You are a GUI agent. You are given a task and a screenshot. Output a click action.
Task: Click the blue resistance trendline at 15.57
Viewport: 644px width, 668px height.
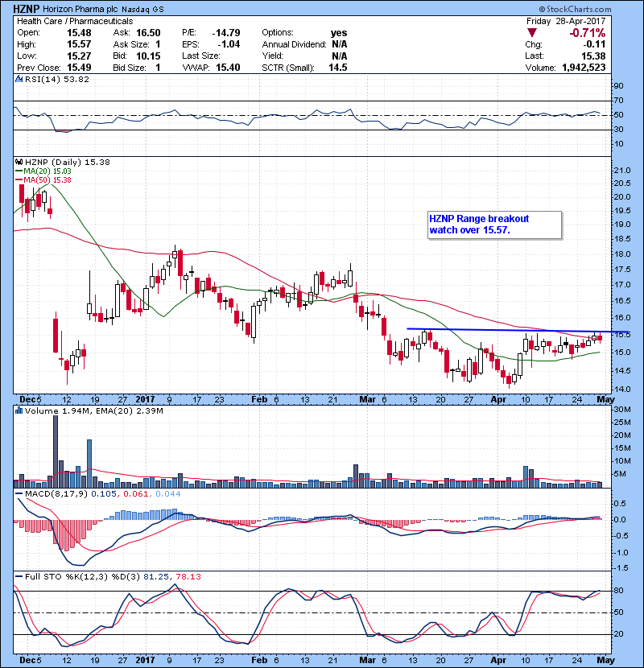[x=518, y=330]
